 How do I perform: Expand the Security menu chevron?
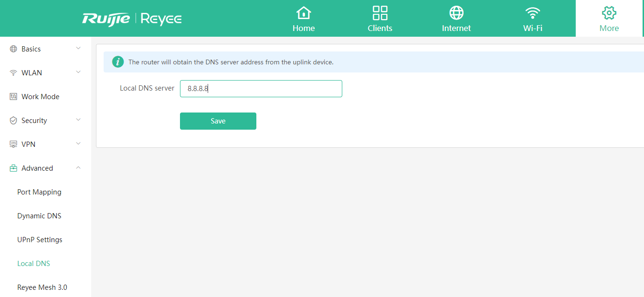(78, 120)
